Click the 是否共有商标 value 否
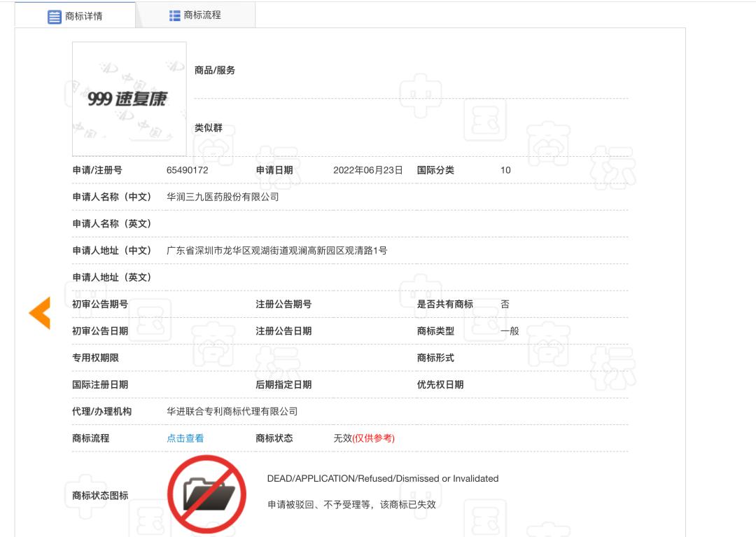 (x=505, y=304)
